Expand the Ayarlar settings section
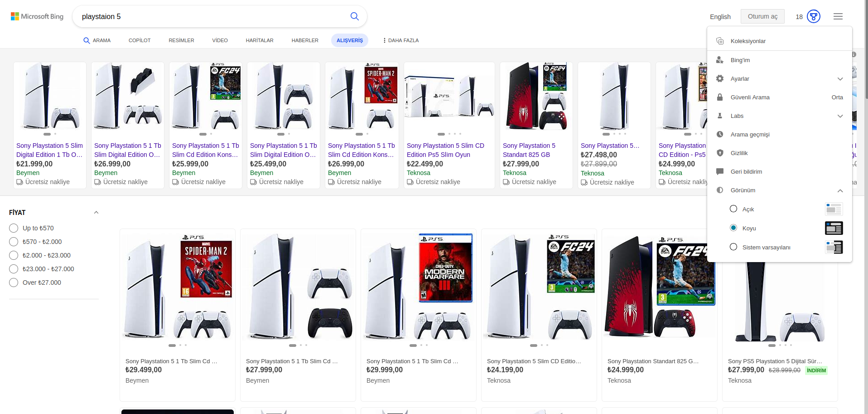Viewport: 868px width, 414px height. pyautogui.click(x=840, y=79)
